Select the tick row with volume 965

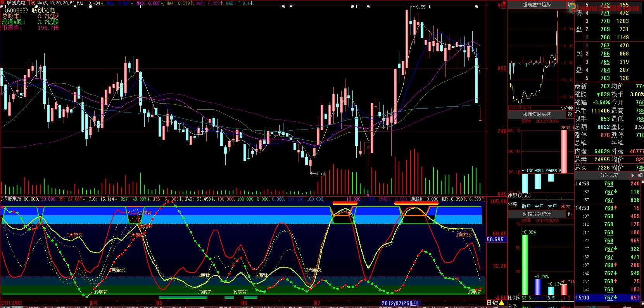tap(608, 241)
